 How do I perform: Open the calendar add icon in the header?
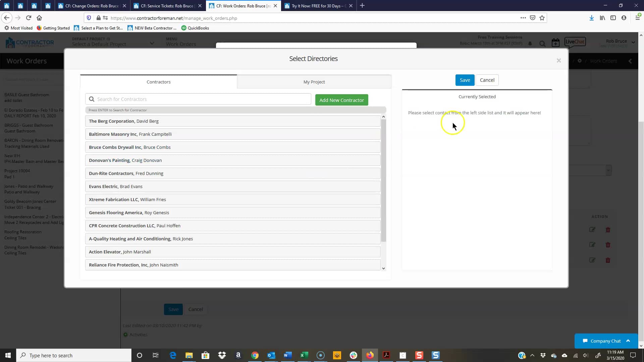[x=555, y=43]
